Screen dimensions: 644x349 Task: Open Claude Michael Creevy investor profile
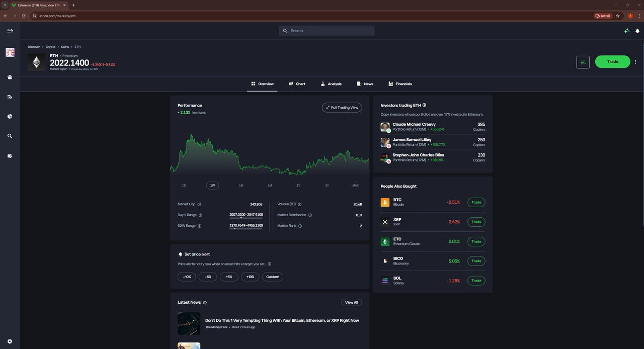point(414,124)
